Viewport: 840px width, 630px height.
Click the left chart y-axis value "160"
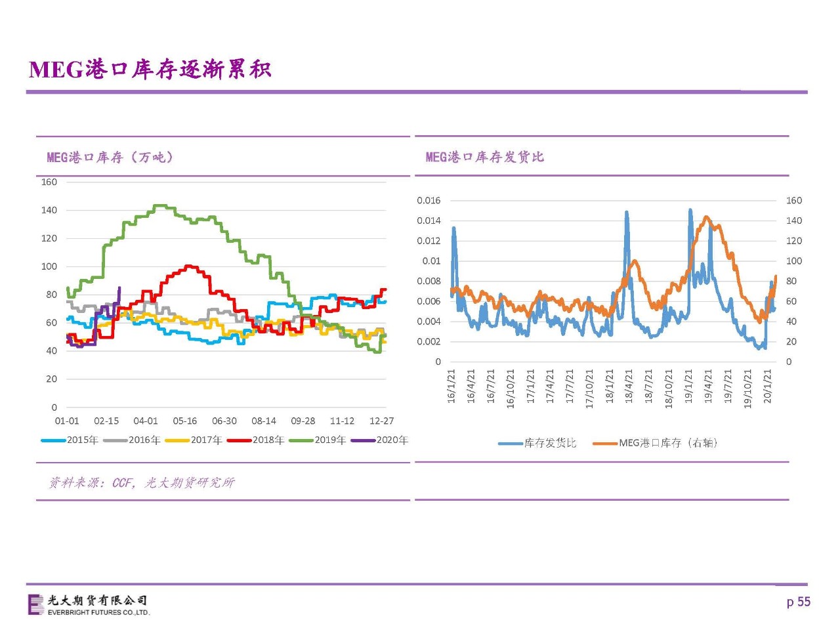pyautogui.click(x=49, y=182)
